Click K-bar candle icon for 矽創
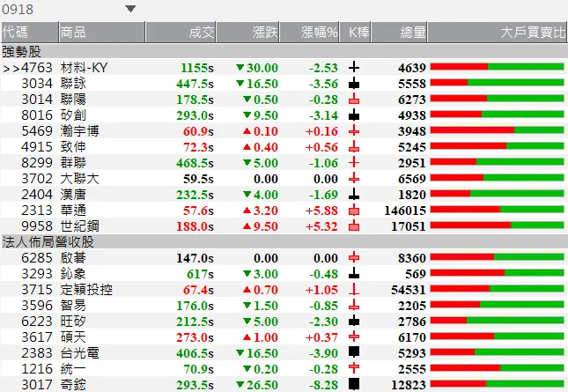 pyautogui.click(x=354, y=115)
